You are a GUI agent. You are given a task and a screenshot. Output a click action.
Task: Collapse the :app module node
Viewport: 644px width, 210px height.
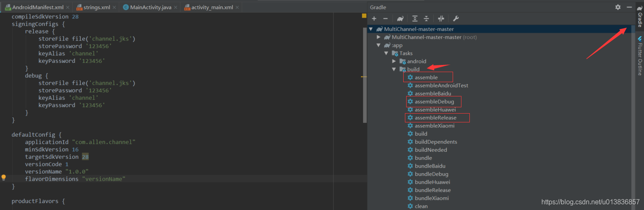pyautogui.click(x=379, y=45)
